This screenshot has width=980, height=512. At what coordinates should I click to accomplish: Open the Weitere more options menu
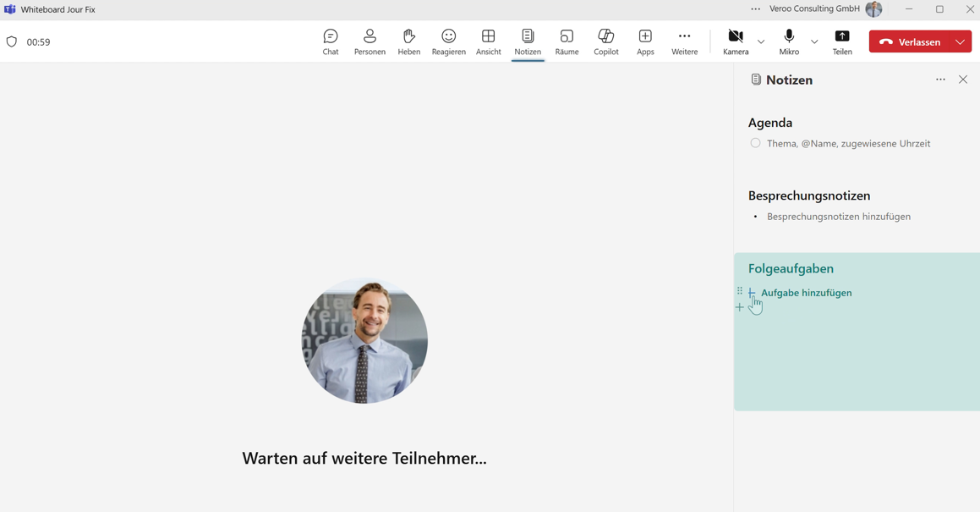pos(684,41)
